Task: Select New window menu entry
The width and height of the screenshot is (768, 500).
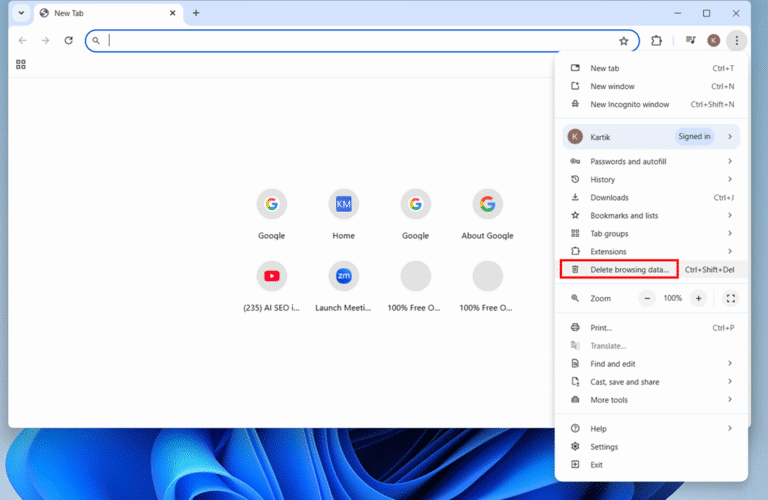Action: coord(651,86)
